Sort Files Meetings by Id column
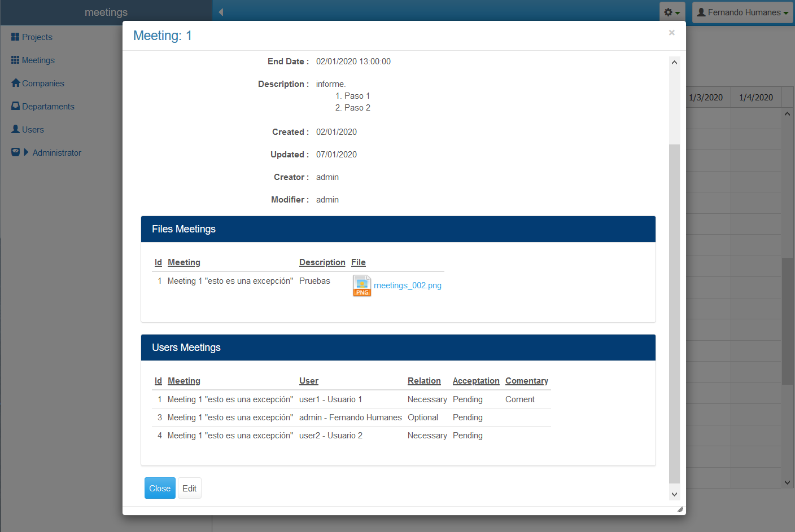Viewport: 795px width, 532px height. point(158,262)
